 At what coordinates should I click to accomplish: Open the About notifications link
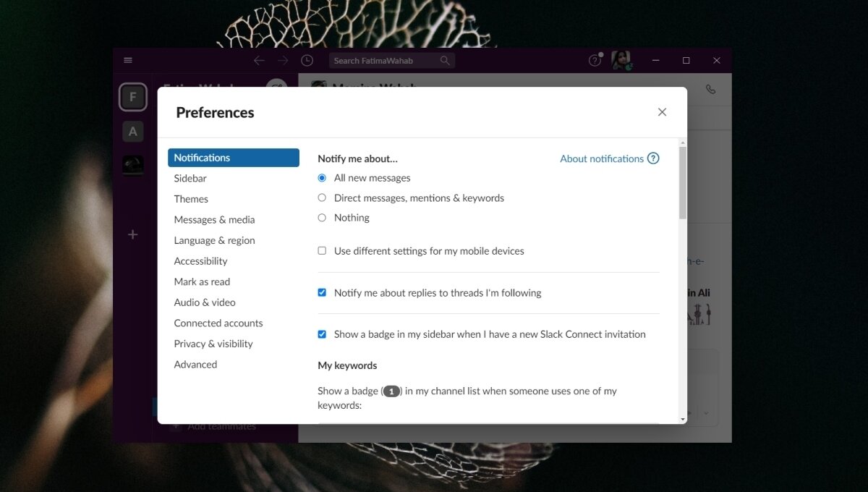click(x=603, y=158)
